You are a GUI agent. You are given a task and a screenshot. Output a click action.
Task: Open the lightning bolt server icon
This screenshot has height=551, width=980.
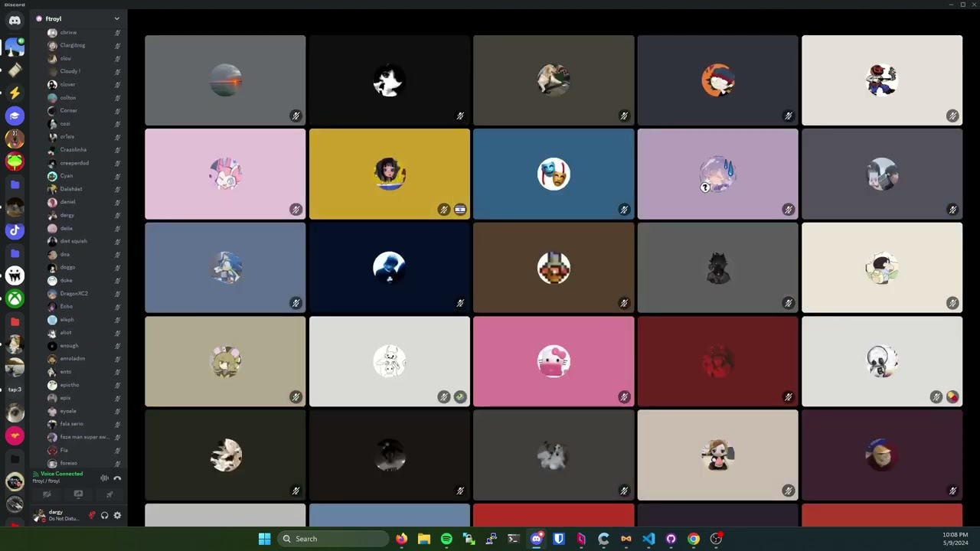click(x=15, y=93)
